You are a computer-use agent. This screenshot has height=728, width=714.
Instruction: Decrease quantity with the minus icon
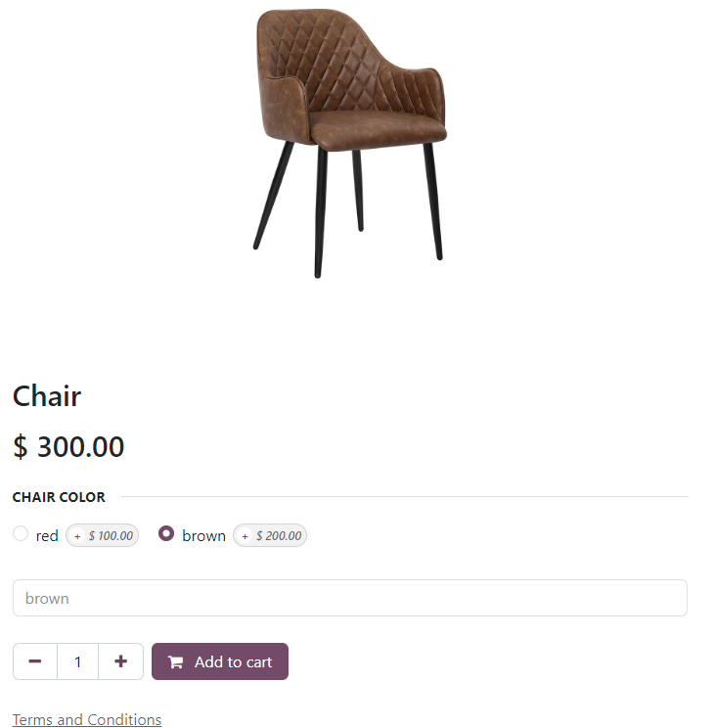(x=35, y=661)
